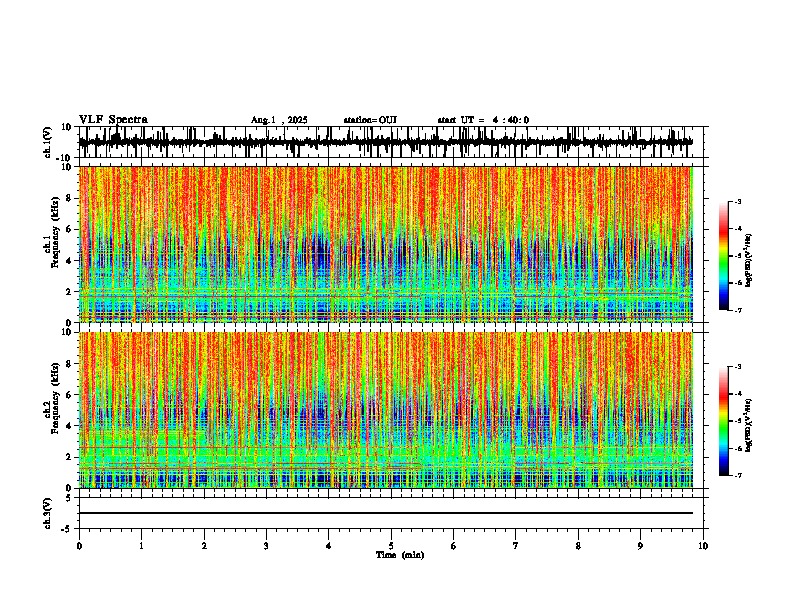Screen dimensions: 792x612
Task: Click the ch.2 spectrogram color bar
Action: coord(724,421)
